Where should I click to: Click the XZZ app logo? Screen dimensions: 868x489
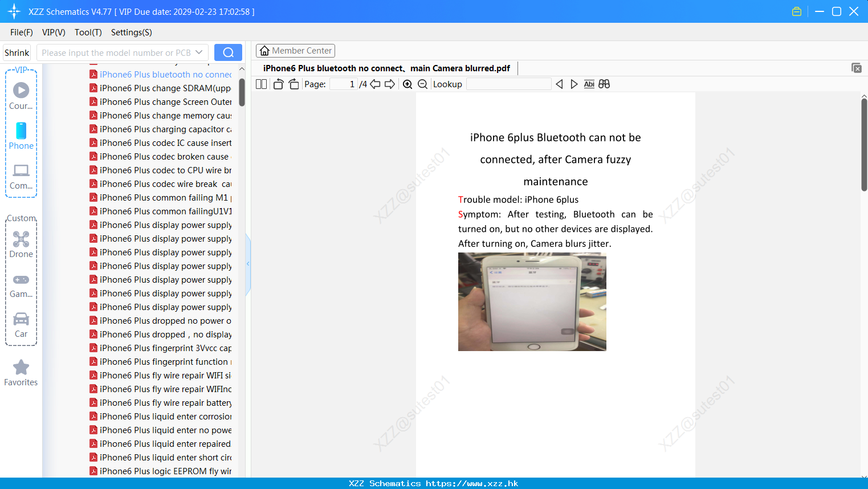pos(14,11)
